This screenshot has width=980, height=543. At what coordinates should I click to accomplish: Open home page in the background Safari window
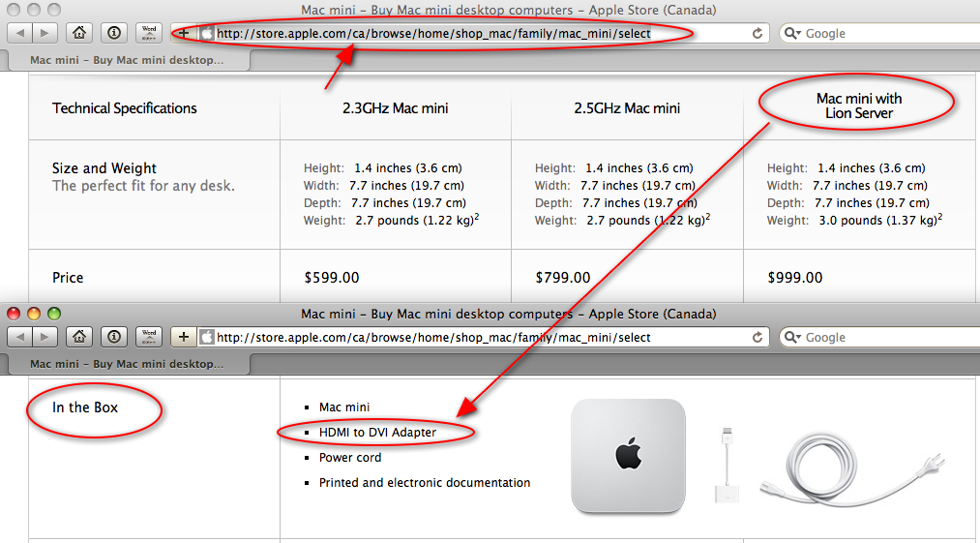pos(79,33)
